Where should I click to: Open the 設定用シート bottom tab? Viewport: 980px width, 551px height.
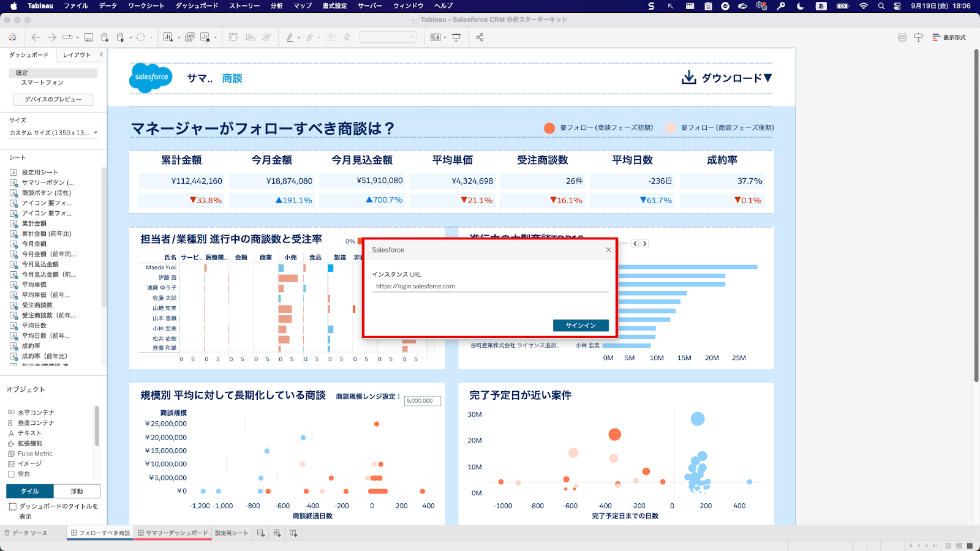tap(232, 533)
